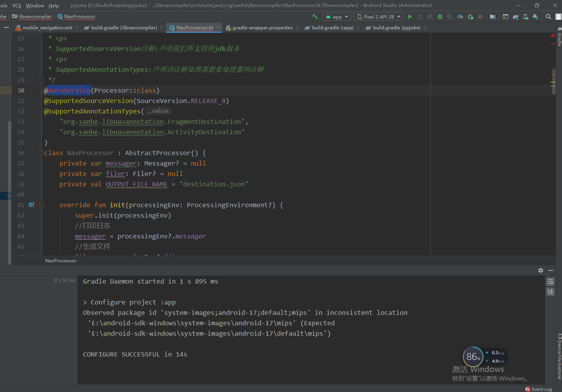Switch to build.gradle (:libnavcompiler) tab

coord(124,28)
